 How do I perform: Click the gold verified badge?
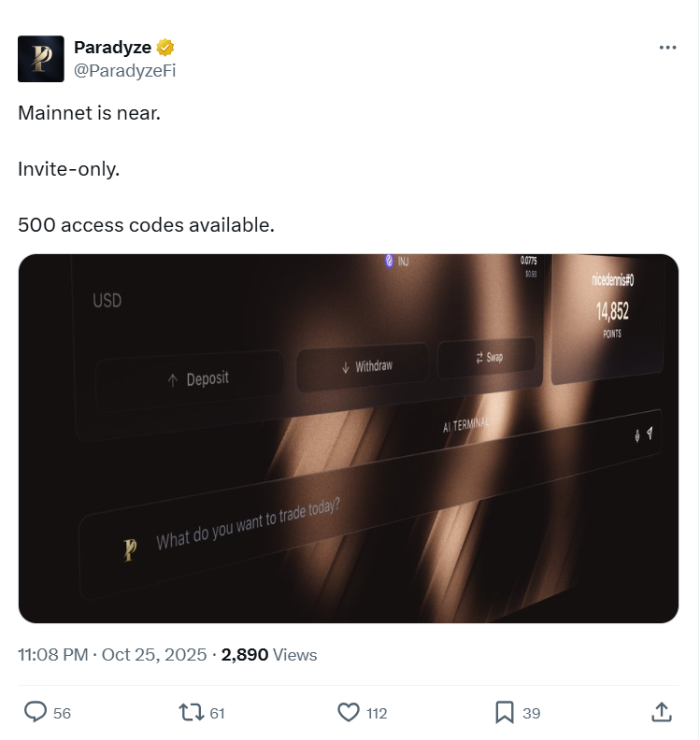[x=165, y=48]
